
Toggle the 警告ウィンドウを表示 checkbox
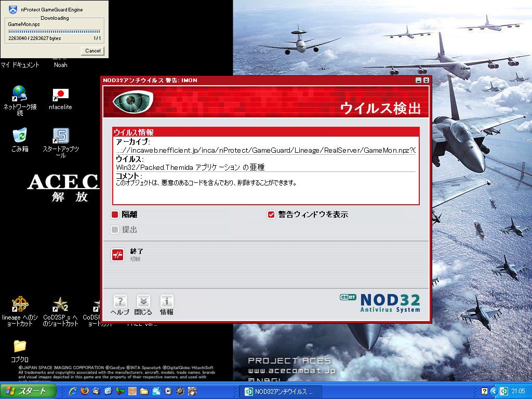point(271,215)
